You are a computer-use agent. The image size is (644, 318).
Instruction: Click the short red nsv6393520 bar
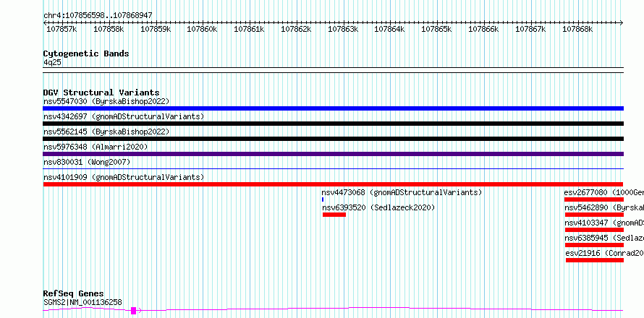pos(334,215)
